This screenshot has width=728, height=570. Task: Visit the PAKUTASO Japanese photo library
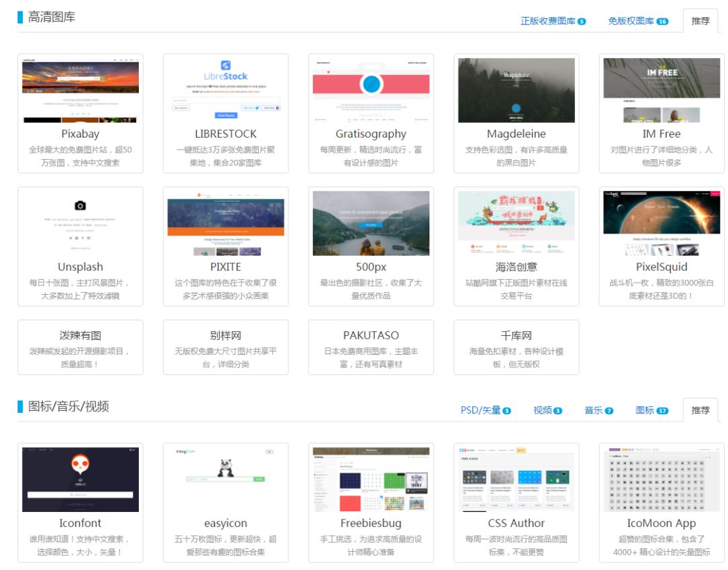371,347
